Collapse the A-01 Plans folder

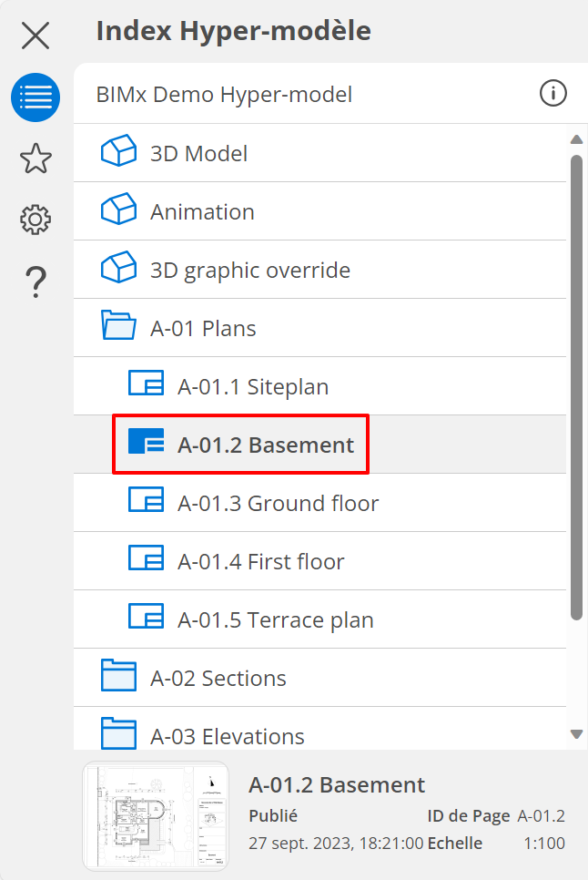pyautogui.click(x=118, y=327)
